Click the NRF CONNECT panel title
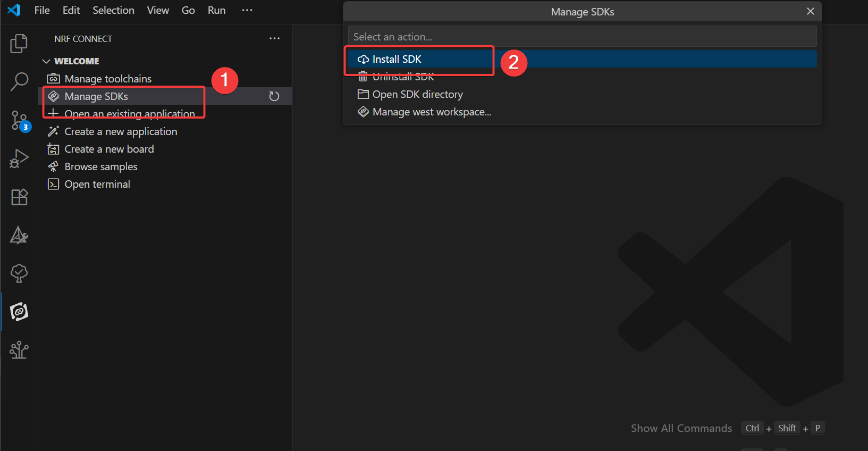 click(83, 39)
